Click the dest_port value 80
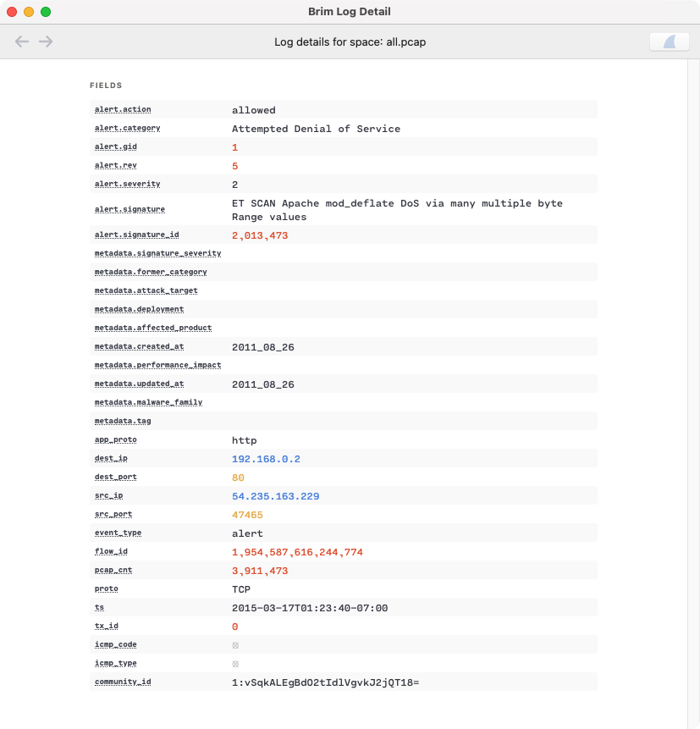This screenshot has height=729, width=700. click(238, 477)
